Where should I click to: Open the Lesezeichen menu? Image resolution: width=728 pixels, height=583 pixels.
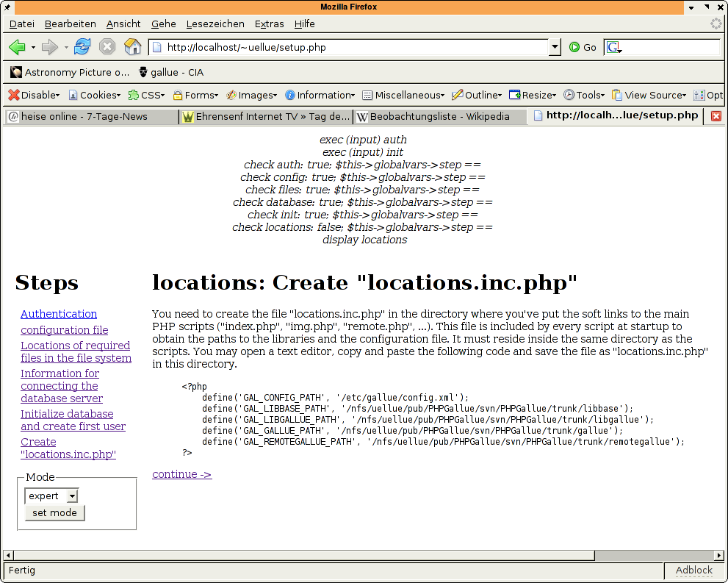pyautogui.click(x=215, y=24)
